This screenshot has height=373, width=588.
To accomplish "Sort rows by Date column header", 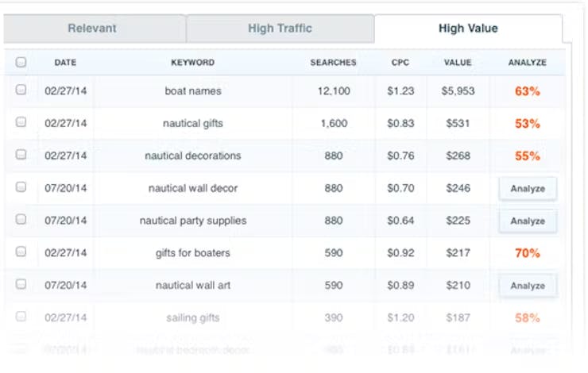I will [65, 63].
